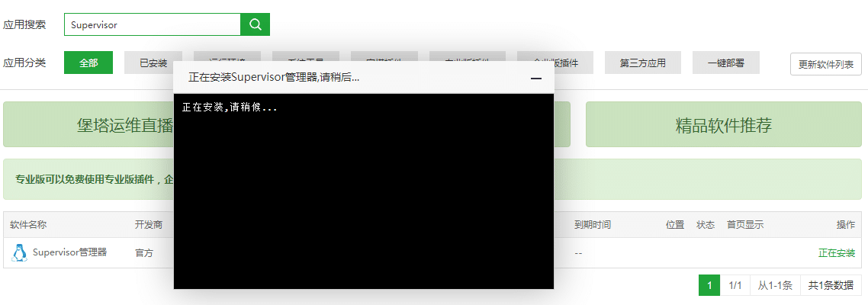Click the 软件名称 column header
This screenshot has height=305, width=868.
(28, 225)
